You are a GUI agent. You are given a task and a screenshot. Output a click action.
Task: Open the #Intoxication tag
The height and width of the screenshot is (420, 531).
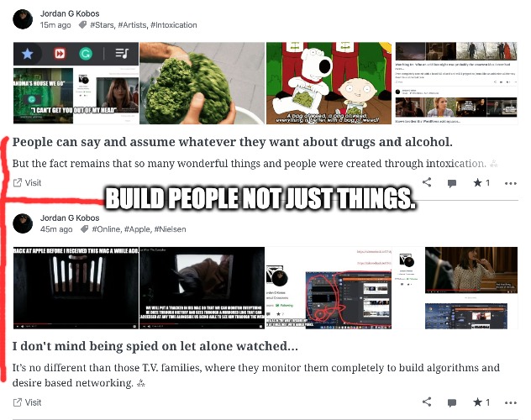coord(174,25)
